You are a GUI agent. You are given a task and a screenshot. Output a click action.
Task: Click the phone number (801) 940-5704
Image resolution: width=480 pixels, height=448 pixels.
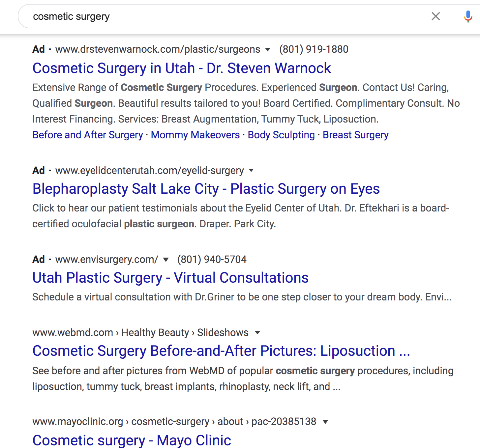(x=212, y=260)
